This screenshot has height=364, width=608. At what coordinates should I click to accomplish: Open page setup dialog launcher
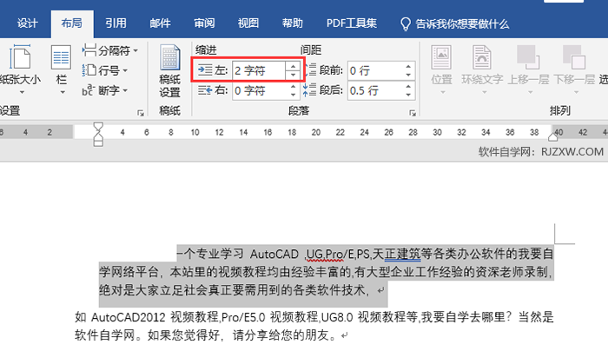[141, 113]
